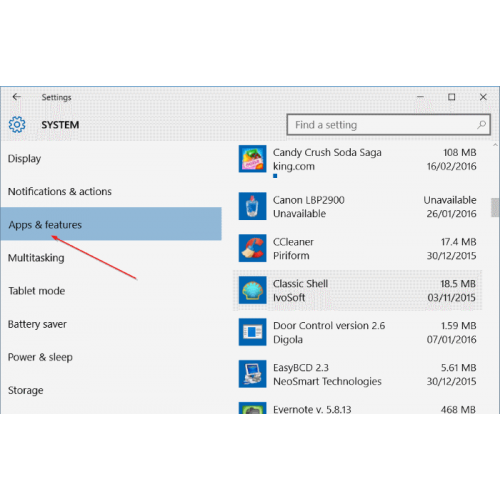The image size is (500, 500).
Task: Click the search magnifier icon
Action: click(x=481, y=125)
